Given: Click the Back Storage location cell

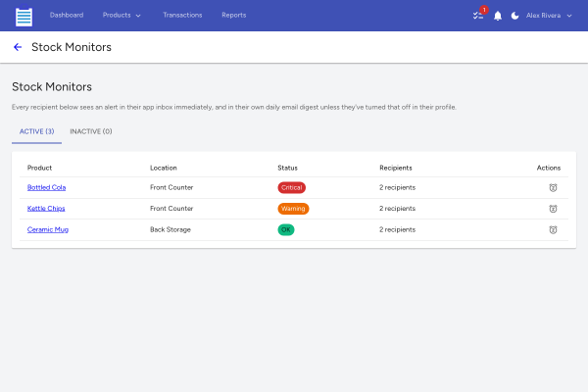Looking at the screenshot, I should [x=171, y=229].
